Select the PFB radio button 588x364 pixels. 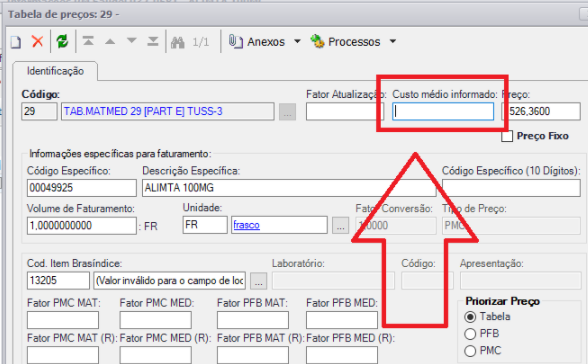tap(470, 334)
